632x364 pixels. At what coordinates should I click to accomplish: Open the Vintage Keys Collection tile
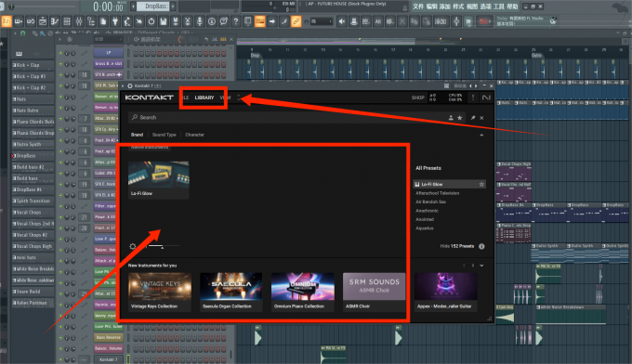(x=160, y=292)
